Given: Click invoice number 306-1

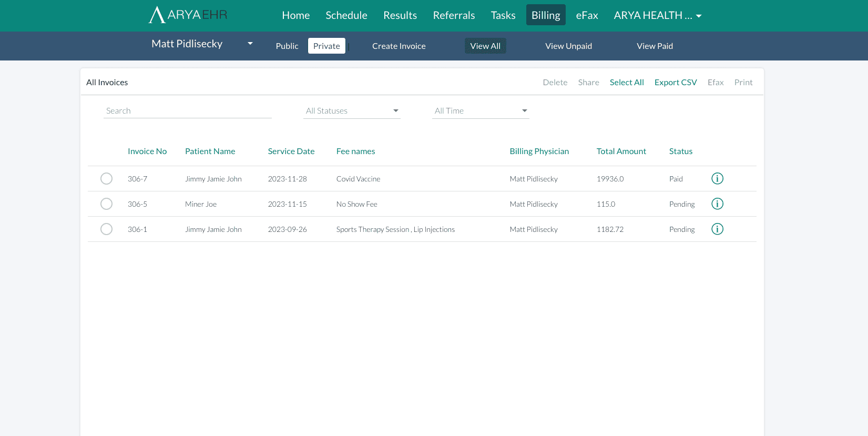Looking at the screenshot, I should pyautogui.click(x=137, y=229).
